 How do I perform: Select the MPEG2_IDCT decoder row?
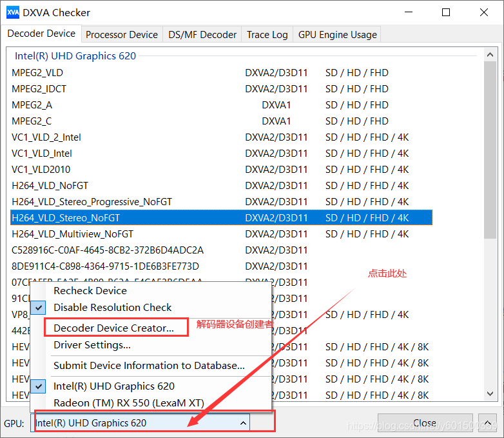221,89
